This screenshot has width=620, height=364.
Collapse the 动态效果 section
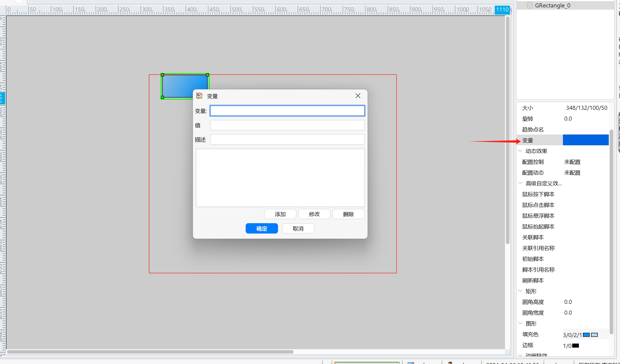(520, 151)
